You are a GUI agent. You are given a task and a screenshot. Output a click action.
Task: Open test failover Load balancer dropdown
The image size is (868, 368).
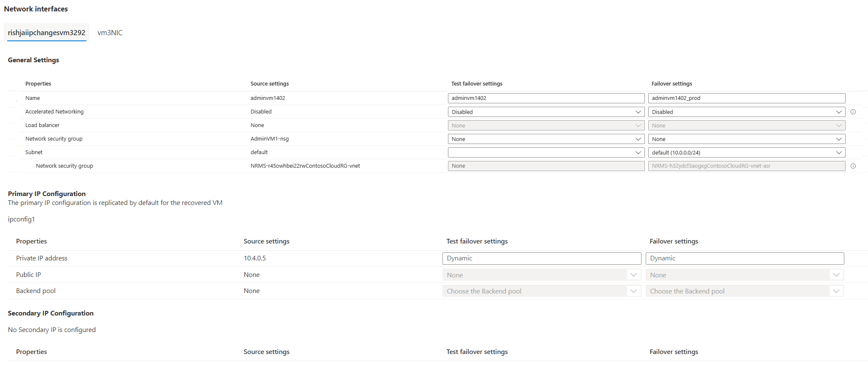546,125
